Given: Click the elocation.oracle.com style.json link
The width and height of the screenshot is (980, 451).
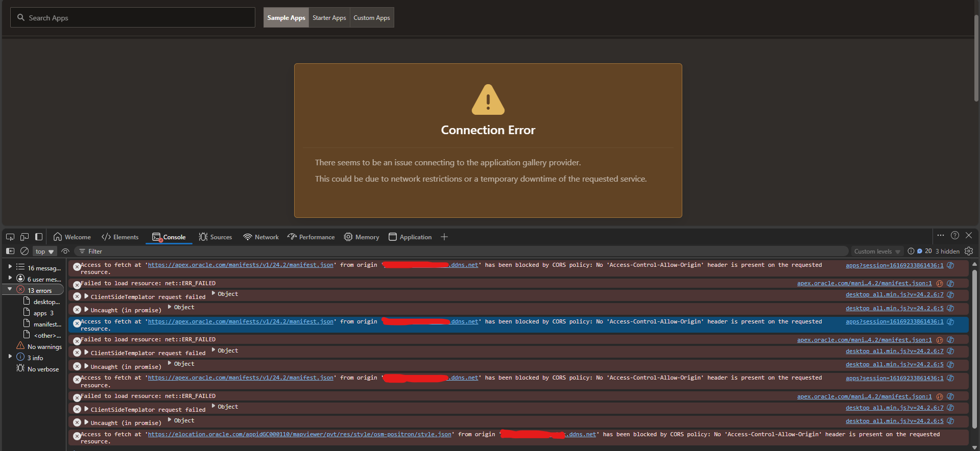Looking at the screenshot, I should click(299, 435).
